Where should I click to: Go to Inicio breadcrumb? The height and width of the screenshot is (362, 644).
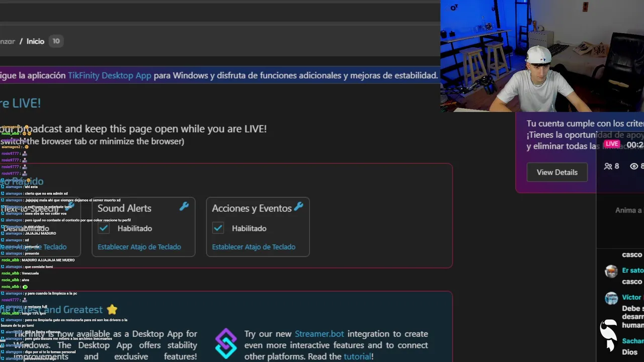coord(35,41)
